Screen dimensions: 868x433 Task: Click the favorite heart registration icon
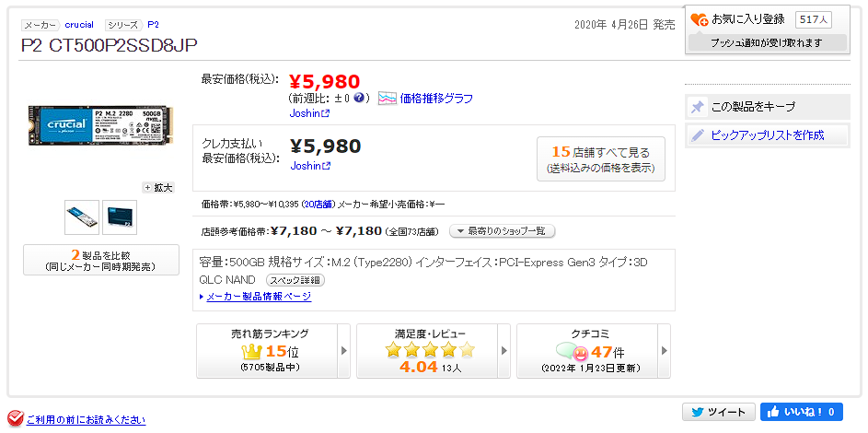pos(700,19)
